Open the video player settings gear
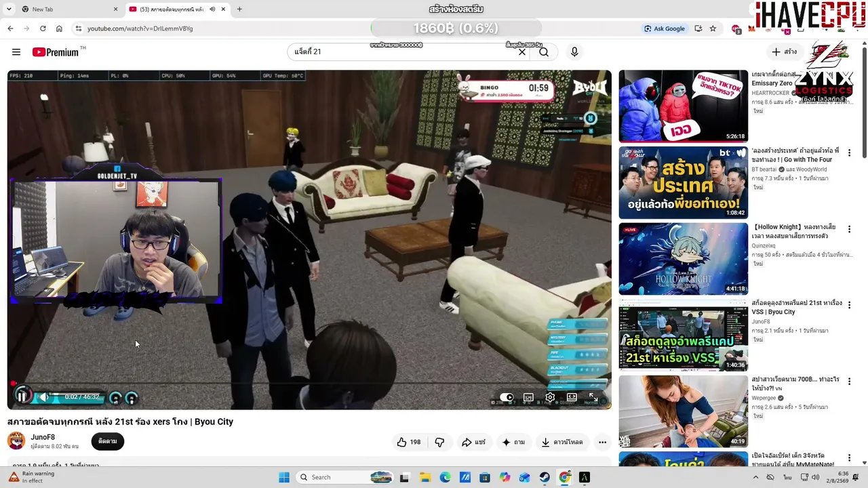868x488 pixels. coord(550,397)
